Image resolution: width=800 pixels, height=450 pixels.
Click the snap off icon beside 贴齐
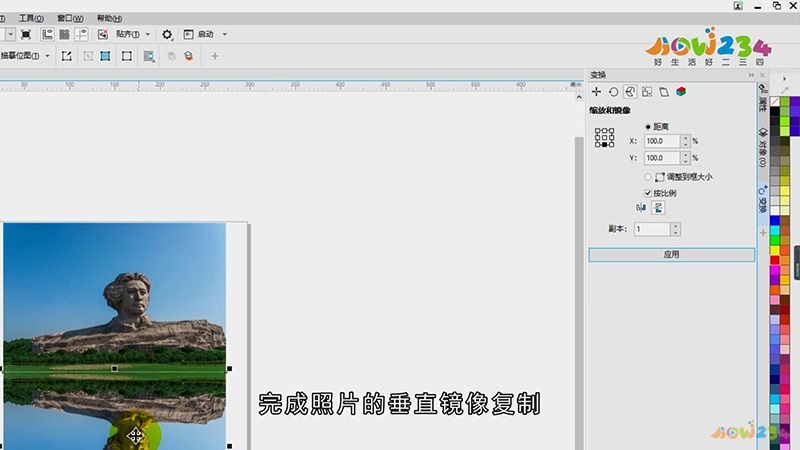[103, 34]
